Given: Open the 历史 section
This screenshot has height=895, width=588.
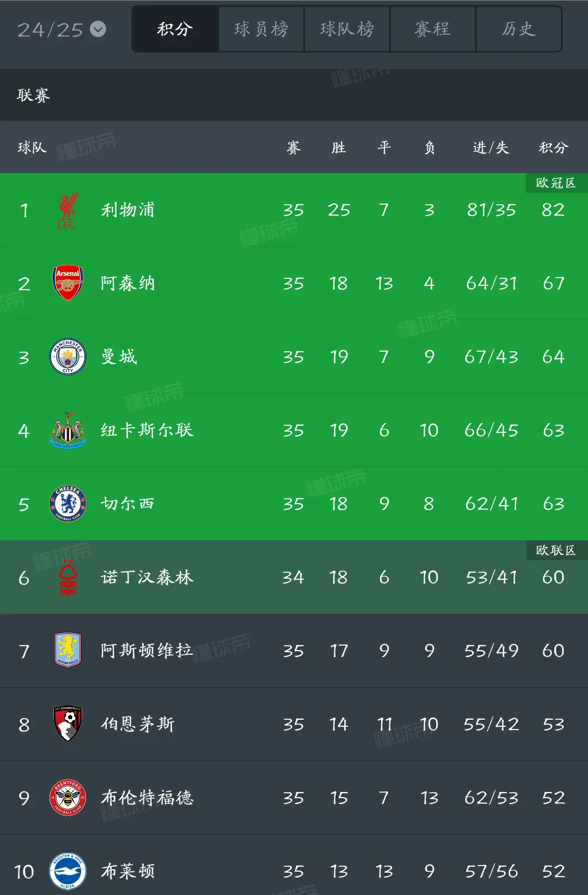Looking at the screenshot, I should 519,30.
